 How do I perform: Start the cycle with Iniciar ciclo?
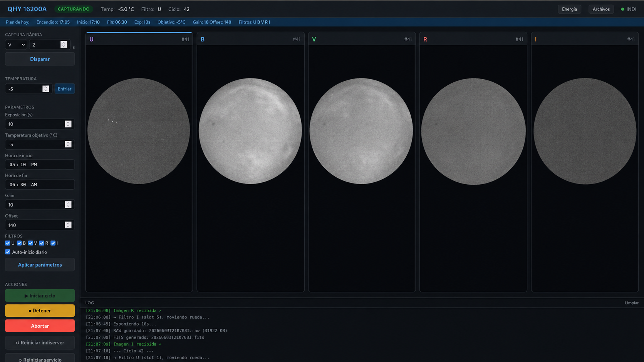[x=40, y=295]
